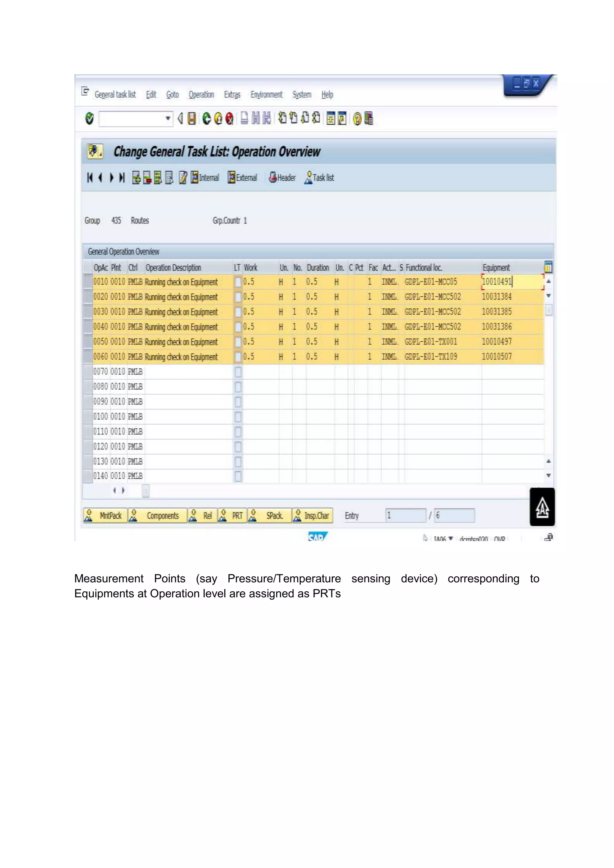This screenshot has height=868, width=614.
Task: Tick the LT checkbox for operation 0010
Action: [x=238, y=282]
